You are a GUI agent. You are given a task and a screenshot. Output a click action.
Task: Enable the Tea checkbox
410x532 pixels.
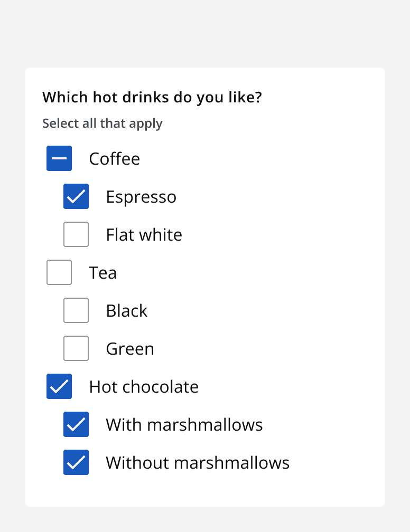[59, 272]
